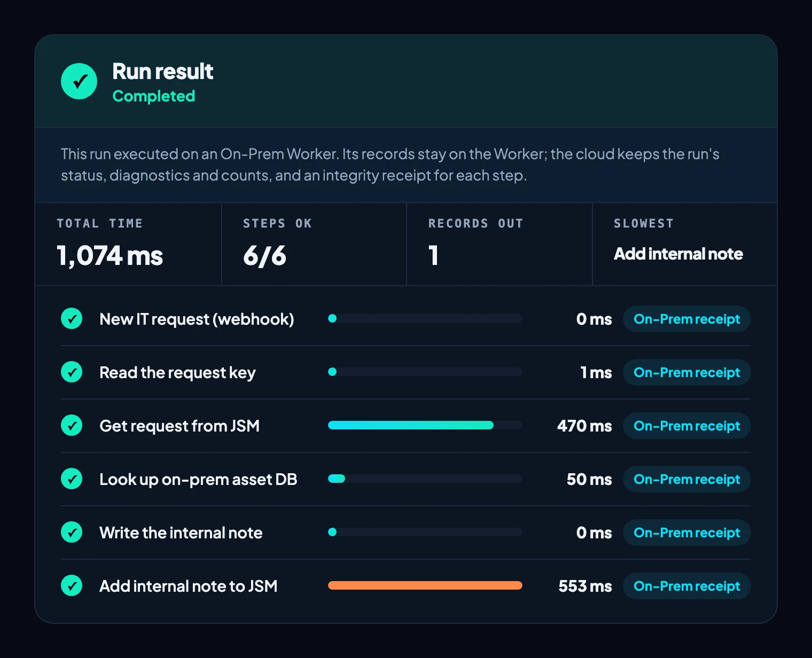Click the Slowest step value Add internal note
812x658 pixels.
click(678, 254)
